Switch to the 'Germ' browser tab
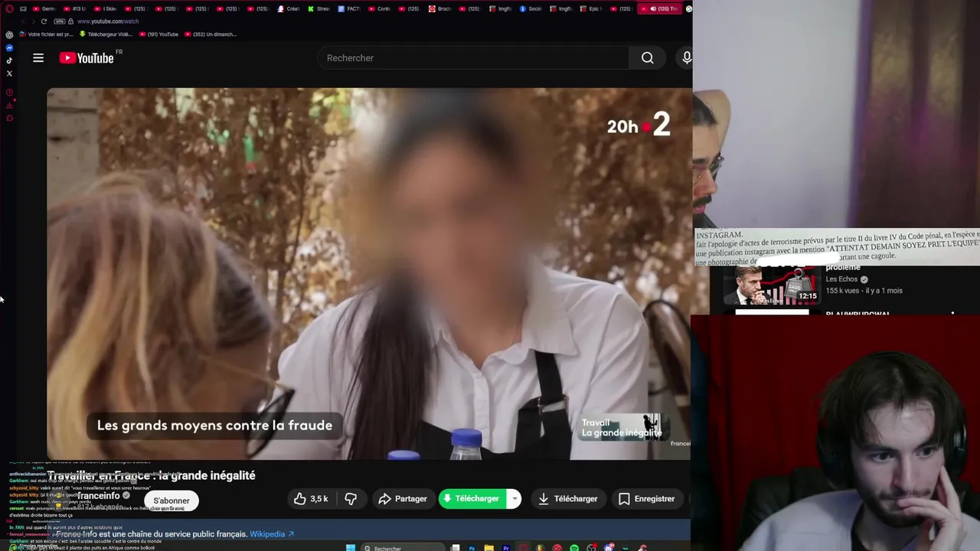Image resolution: width=980 pixels, height=551 pixels. [44, 9]
